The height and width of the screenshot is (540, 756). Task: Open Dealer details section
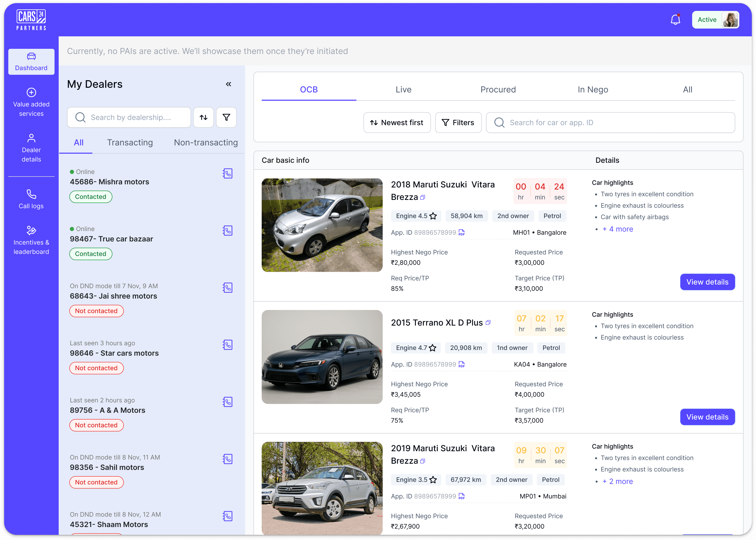click(x=31, y=148)
